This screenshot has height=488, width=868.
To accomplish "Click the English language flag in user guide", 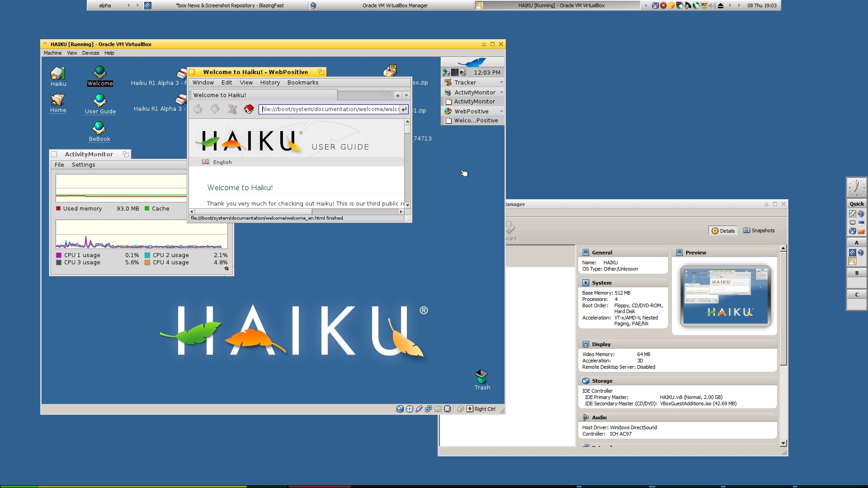I will (x=206, y=162).
